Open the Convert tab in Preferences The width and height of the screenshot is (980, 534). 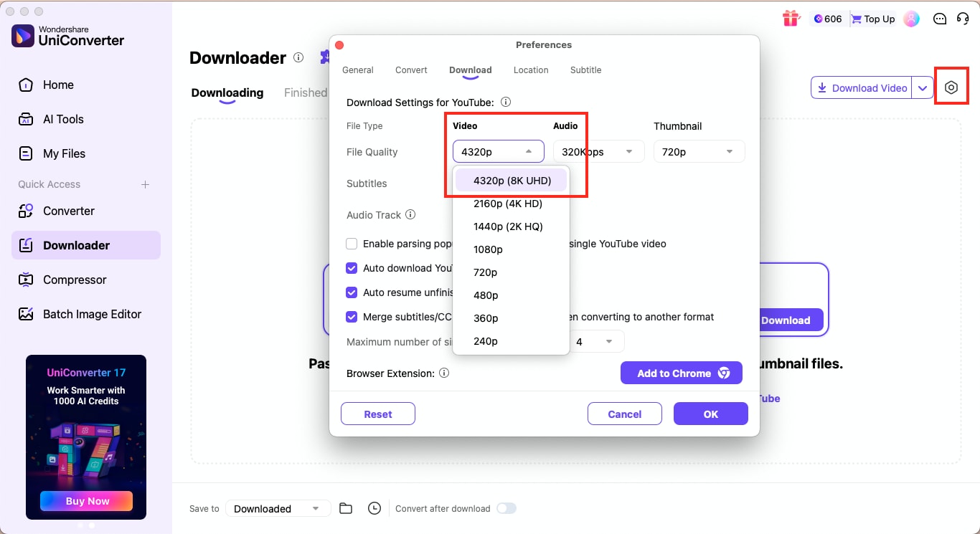click(x=411, y=70)
